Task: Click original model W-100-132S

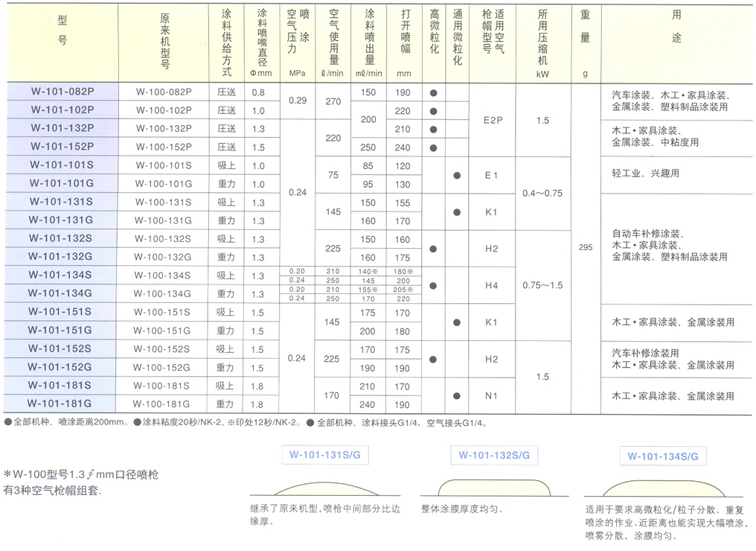Action: (163, 238)
